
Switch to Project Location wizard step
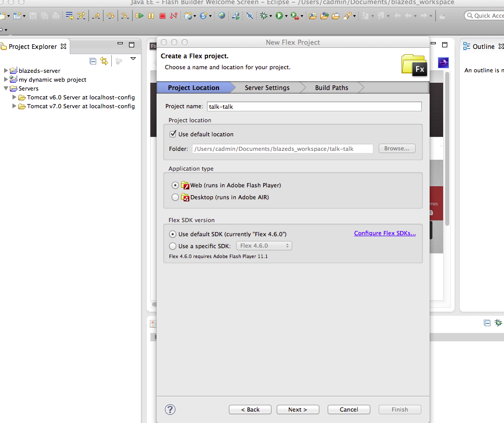point(193,88)
